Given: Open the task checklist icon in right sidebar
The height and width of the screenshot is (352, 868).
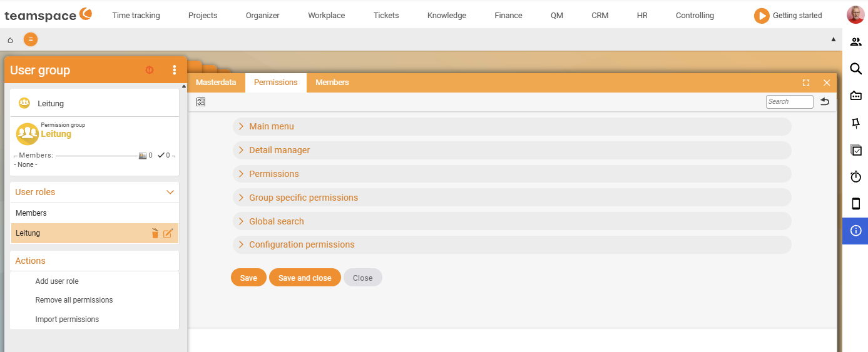Looking at the screenshot, I should pyautogui.click(x=856, y=150).
